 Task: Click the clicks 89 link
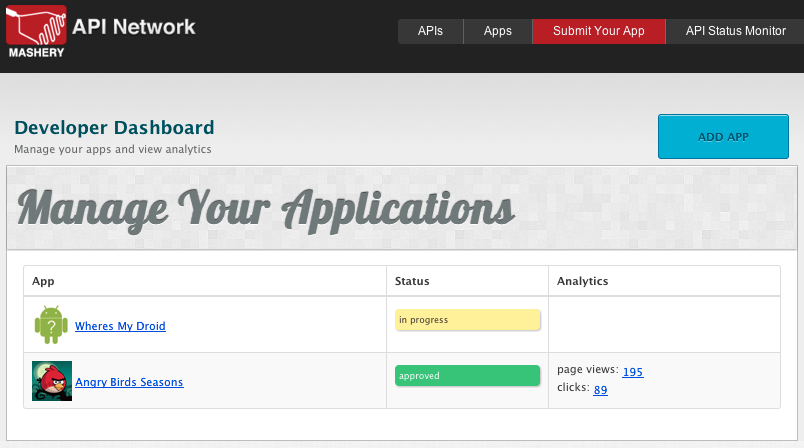click(x=600, y=390)
